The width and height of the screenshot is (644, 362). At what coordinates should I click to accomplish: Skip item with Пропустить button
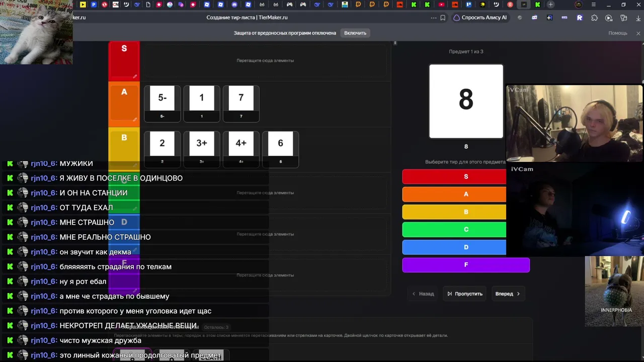click(x=465, y=294)
